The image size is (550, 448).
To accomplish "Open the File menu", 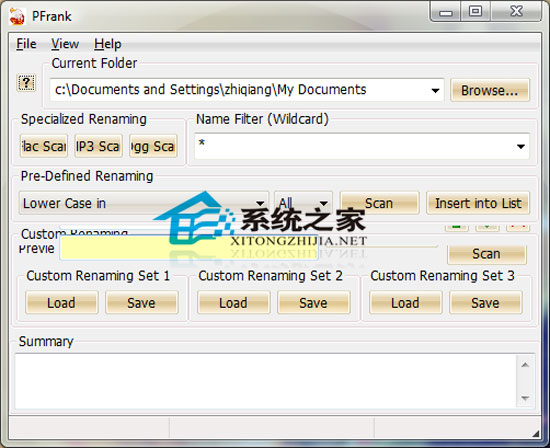I will 26,44.
